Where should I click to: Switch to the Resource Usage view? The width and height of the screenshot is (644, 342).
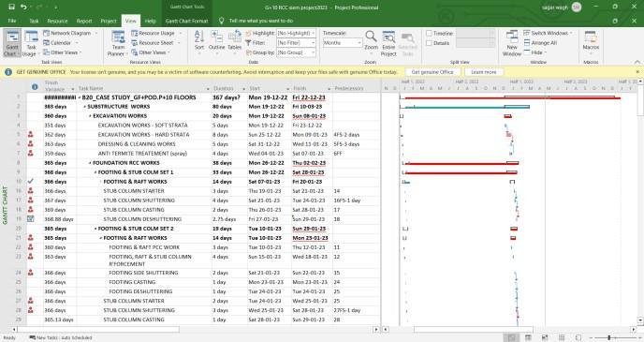point(154,33)
